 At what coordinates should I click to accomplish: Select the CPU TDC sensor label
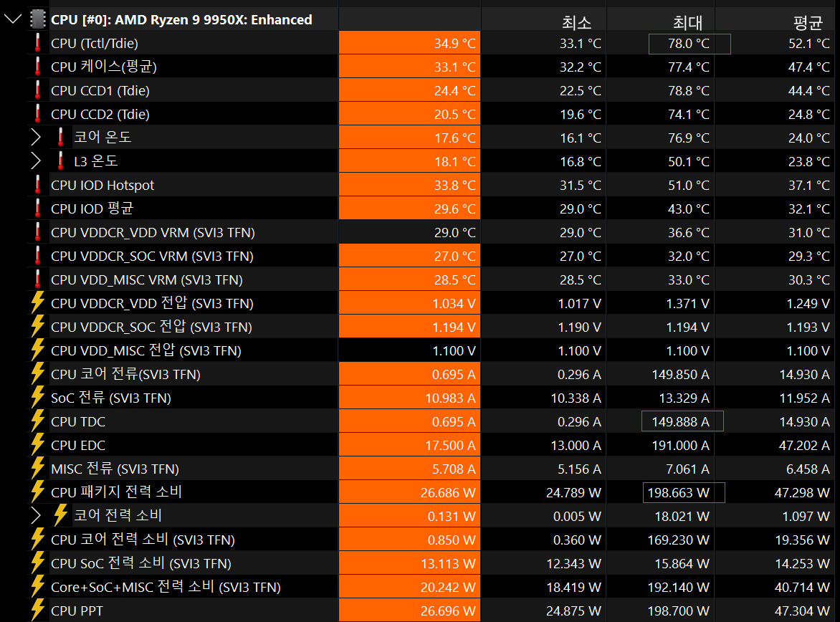coord(78,421)
